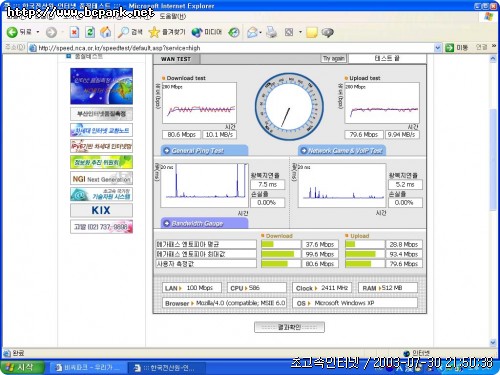The image size is (500, 375).
Task: Click the page scrollbar up arrow
Action: [x=493, y=59]
